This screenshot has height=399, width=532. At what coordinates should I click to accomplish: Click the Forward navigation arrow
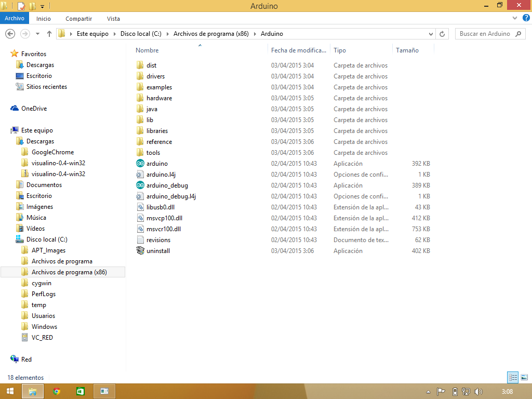[25, 34]
